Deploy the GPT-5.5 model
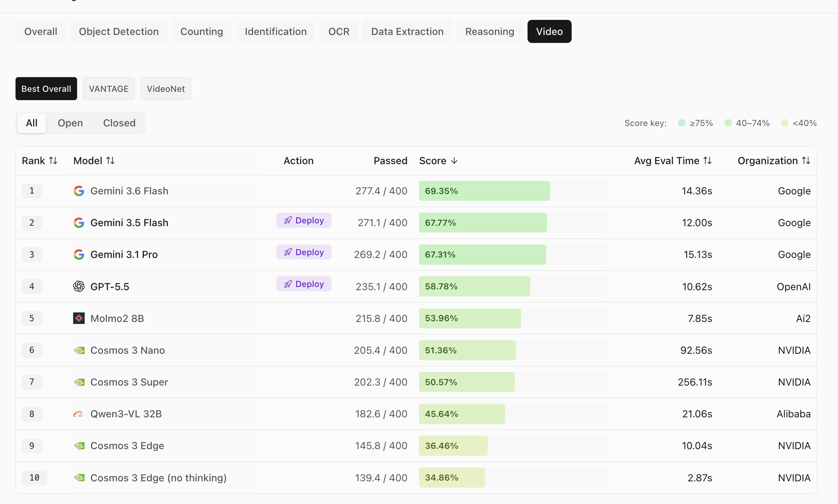The image size is (838, 504). pos(304,284)
